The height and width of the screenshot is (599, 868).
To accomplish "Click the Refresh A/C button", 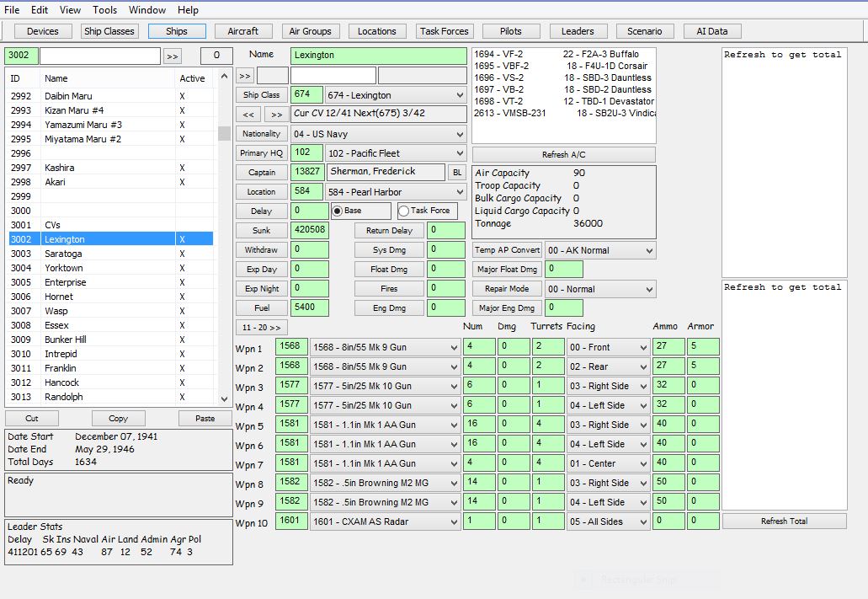I will (563, 155).
